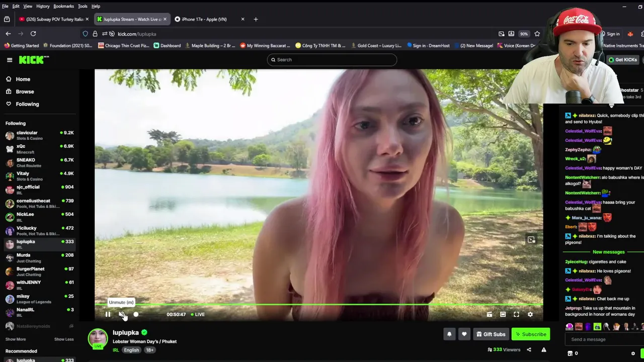Open SNEAKO's channel in Following list
This screenshot has width=644, height=362.
pos(39,162)
